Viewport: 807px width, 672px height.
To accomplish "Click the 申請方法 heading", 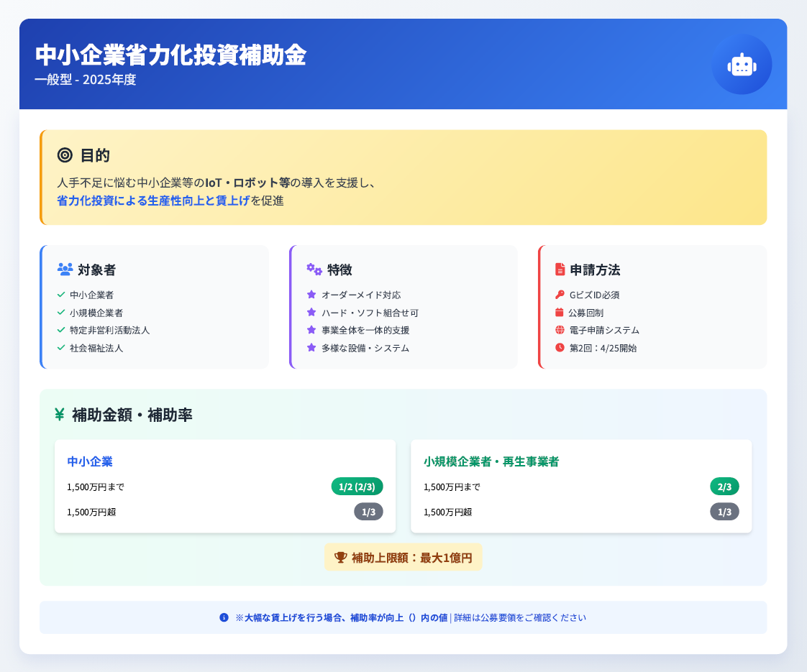I will [x=595, y=270].
